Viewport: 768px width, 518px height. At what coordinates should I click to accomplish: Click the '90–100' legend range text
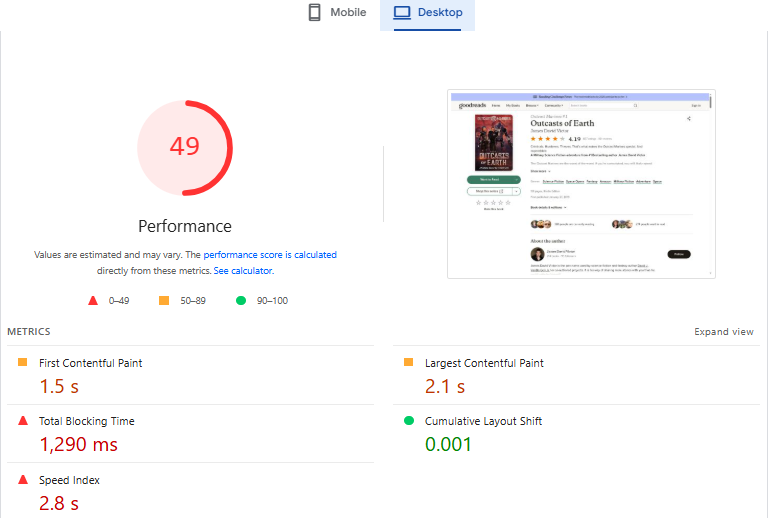[x=272, y=301]
